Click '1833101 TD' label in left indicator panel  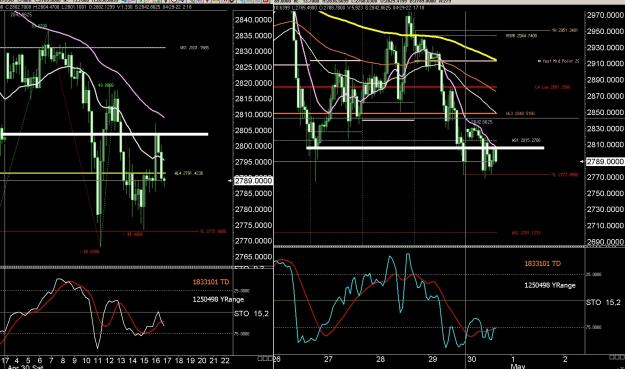211,282
